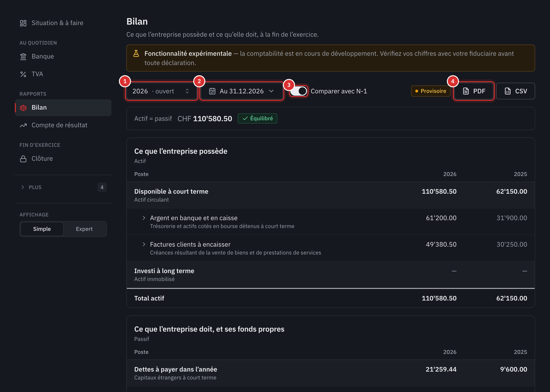Click the Clôture padlock icon
The height and width of the screenshot is (392, 550).
[x=23, y=159]
